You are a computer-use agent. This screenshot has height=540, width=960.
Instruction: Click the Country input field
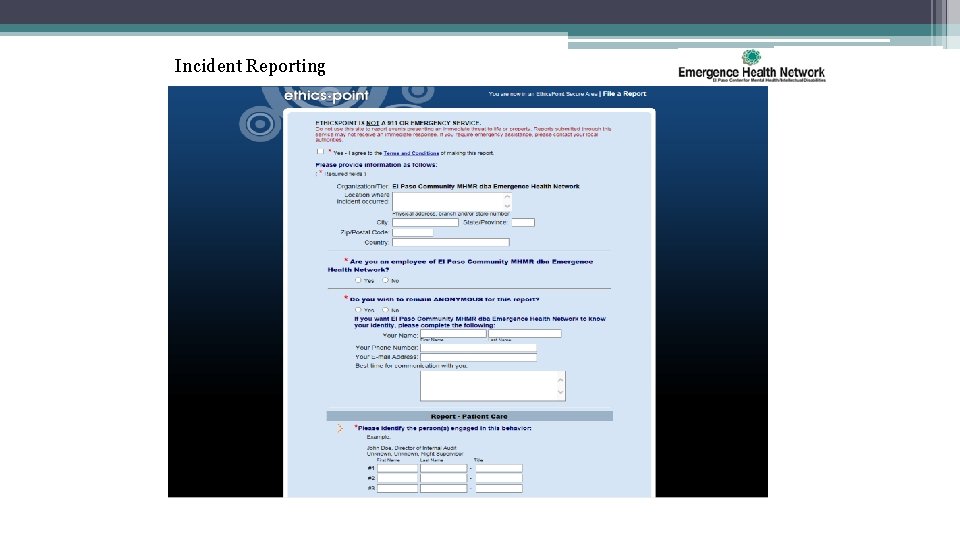(x=451, y=242)
